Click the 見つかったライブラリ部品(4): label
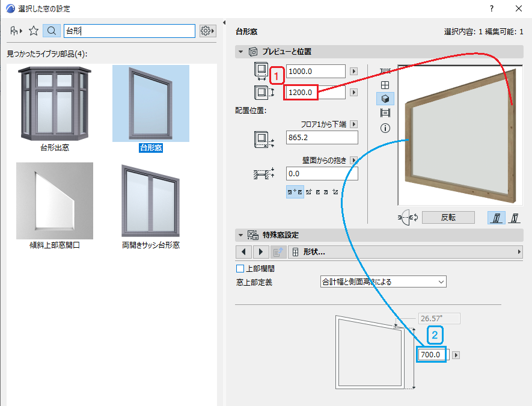532x406 pixels. [x=47, y=54]
